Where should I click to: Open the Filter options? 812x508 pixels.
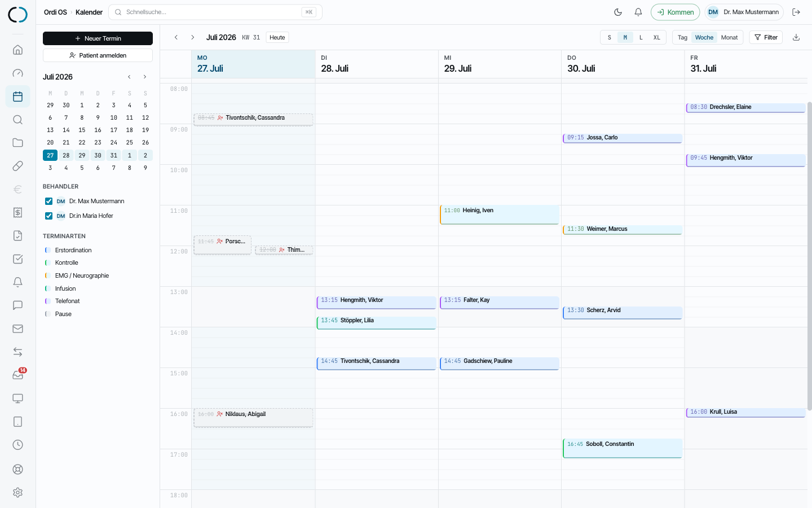point(766,37)
